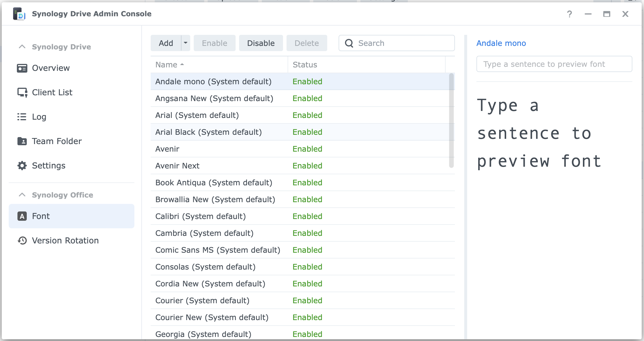Select the Browallia New (System default) row
The width and height of the screenshot is (644, 341).
[303, 200]
